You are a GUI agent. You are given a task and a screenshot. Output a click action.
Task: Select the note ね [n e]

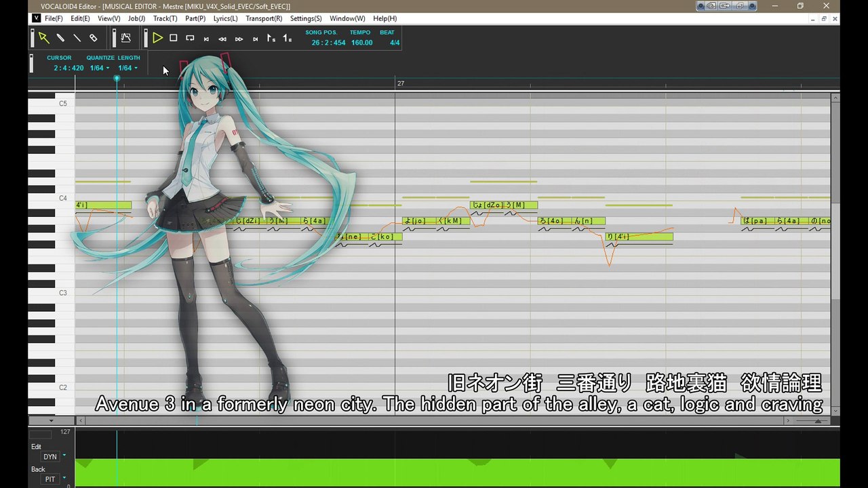click(x=351, y=237)
